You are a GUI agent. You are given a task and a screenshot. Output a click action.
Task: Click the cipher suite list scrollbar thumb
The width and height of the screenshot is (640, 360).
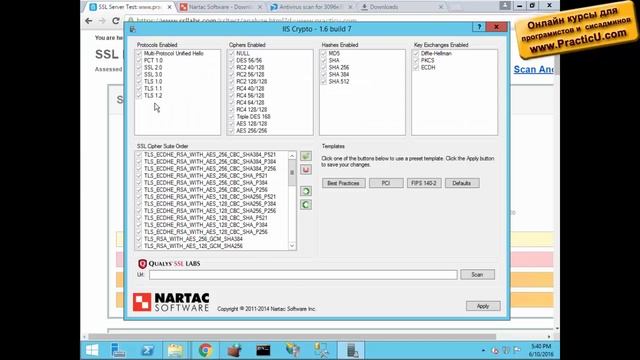click(x=292, y=172)
